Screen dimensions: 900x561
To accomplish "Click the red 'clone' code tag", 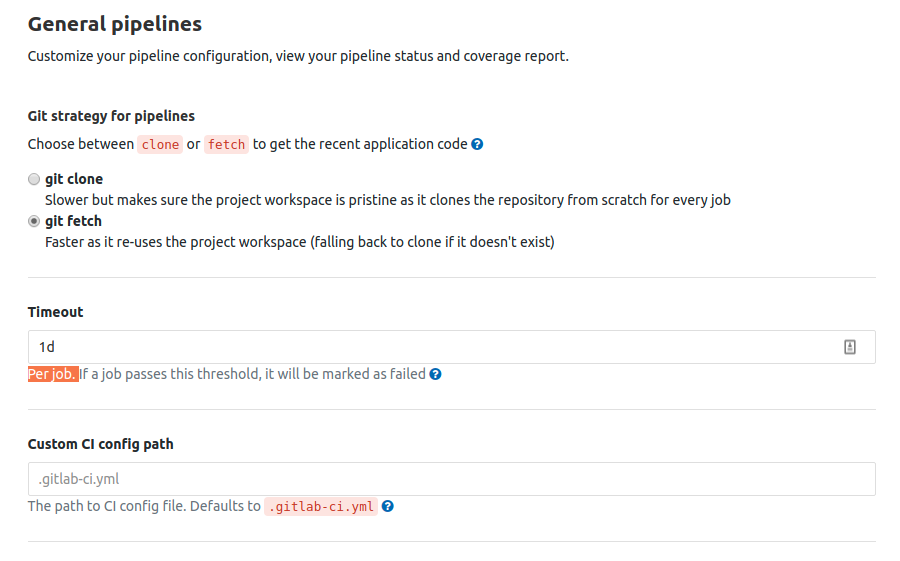I will click(x=160, y=145).
